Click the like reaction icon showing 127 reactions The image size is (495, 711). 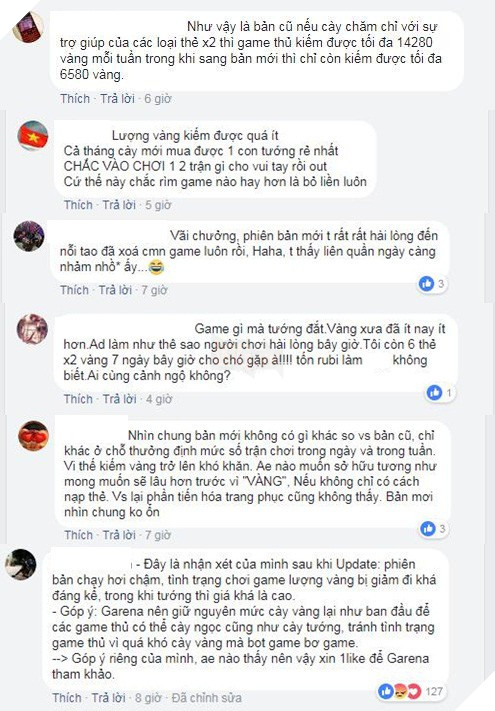click(385, 691)
